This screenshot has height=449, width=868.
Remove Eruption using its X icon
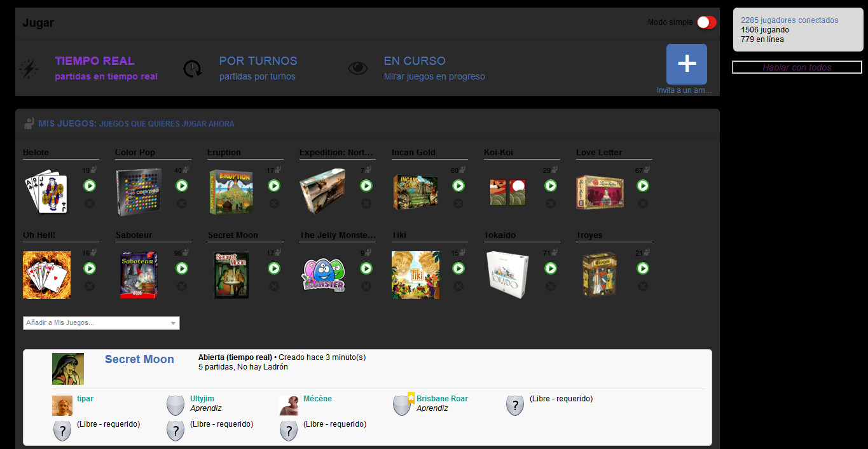tap(274, 204)
